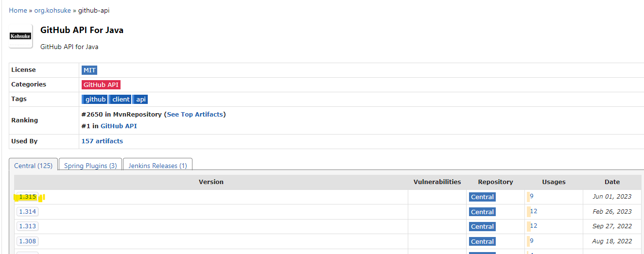Select the client tag
This screenshot has width=644, height=254.
[121, 99]
